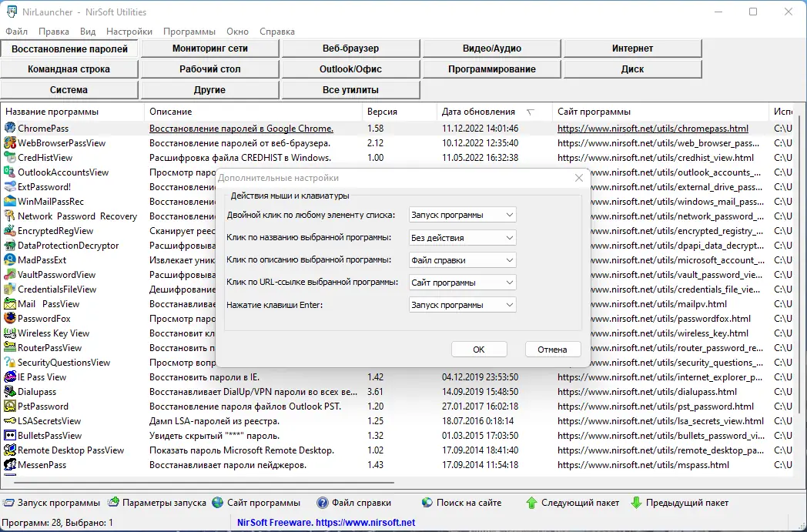Open dropdown for 'Нажатие клавиши Enter'

[x=462, y=305]
